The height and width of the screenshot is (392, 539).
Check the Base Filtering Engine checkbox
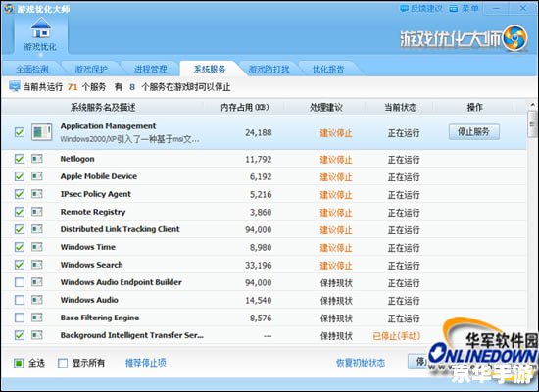pyautogui.click(x=20, y=318)
